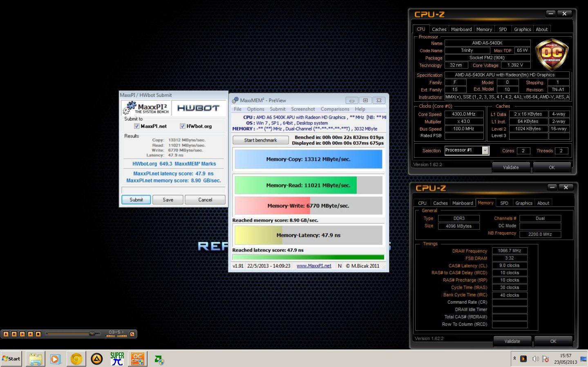Click the Core Speed value 4300.0 MHz
588x367 pixels.
(463, 114)
